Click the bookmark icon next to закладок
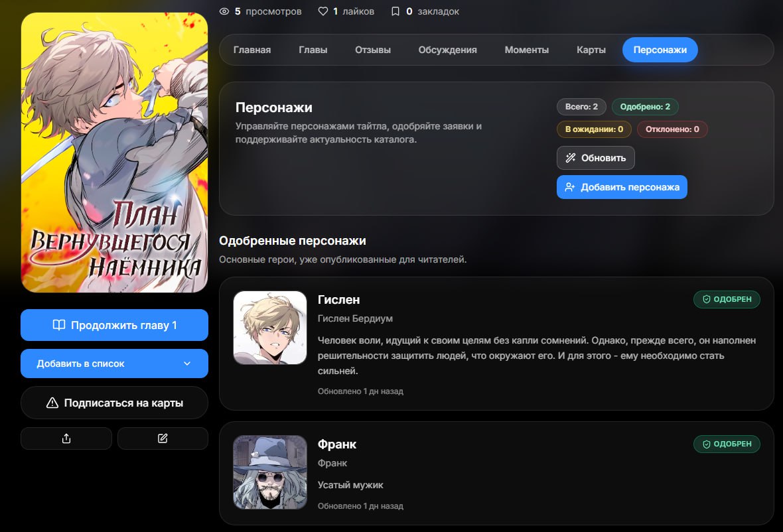This screenshot has width=783, height=532. 395,11
